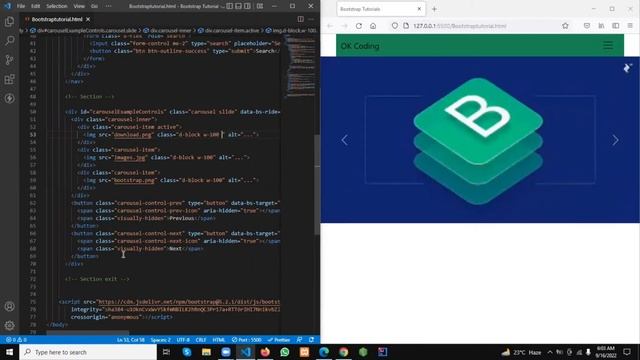Screen dimensions: 640x360
Task: Close the Bootstrap Tutorials browser tab
Action: point(419,9)
